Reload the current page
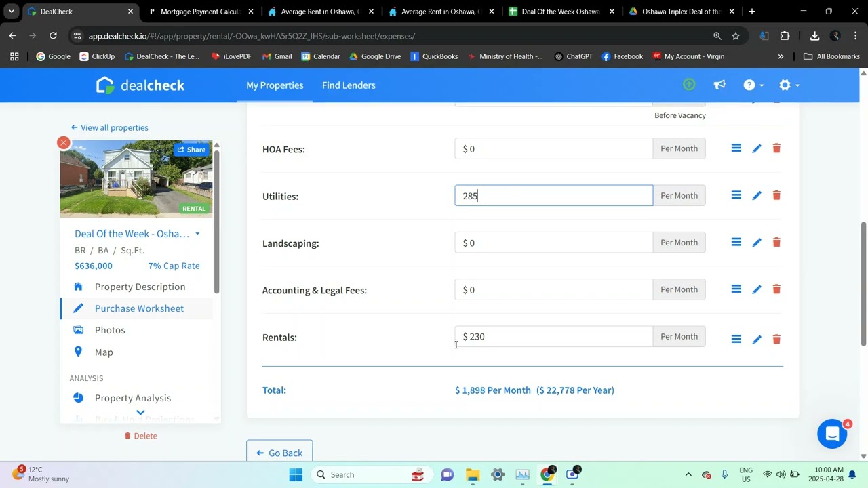The image size is (868, 488). pyautogui.click(x=53, y=36)
